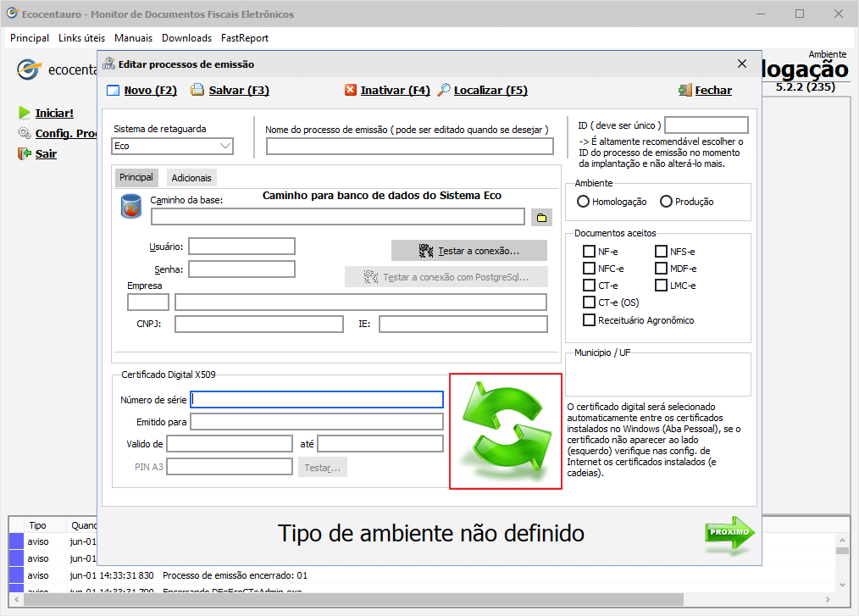Screen dimensions: 859x616
Task: Select the Homologação radio button
Action: pyautogui.click(x=583, y=202)
